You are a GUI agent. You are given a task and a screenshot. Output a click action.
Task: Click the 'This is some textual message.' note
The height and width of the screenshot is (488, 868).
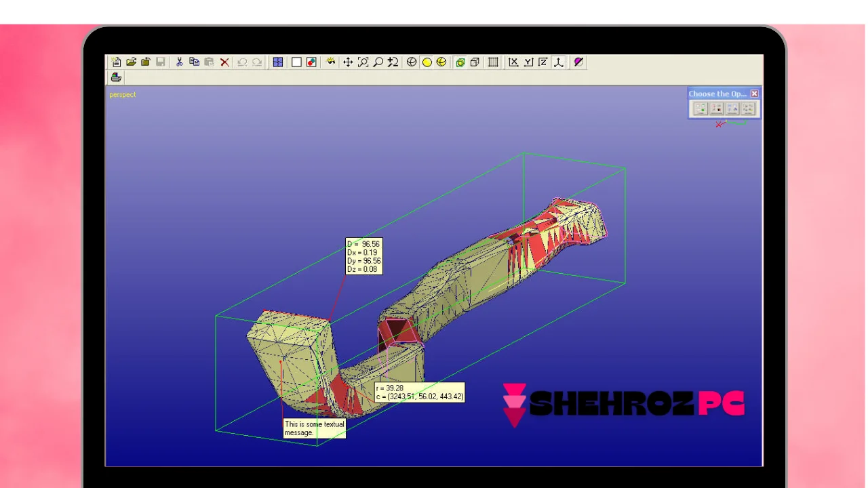click(x=315, y=428)
